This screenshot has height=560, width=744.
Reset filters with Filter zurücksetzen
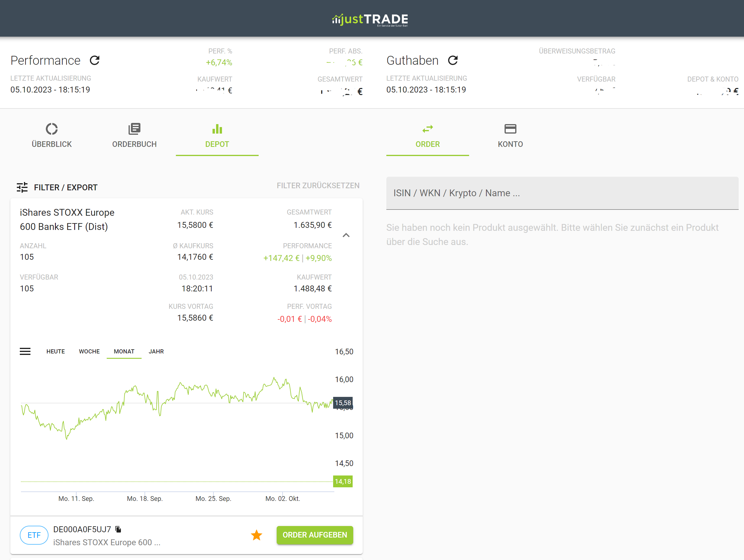click(x=318, y=186)
